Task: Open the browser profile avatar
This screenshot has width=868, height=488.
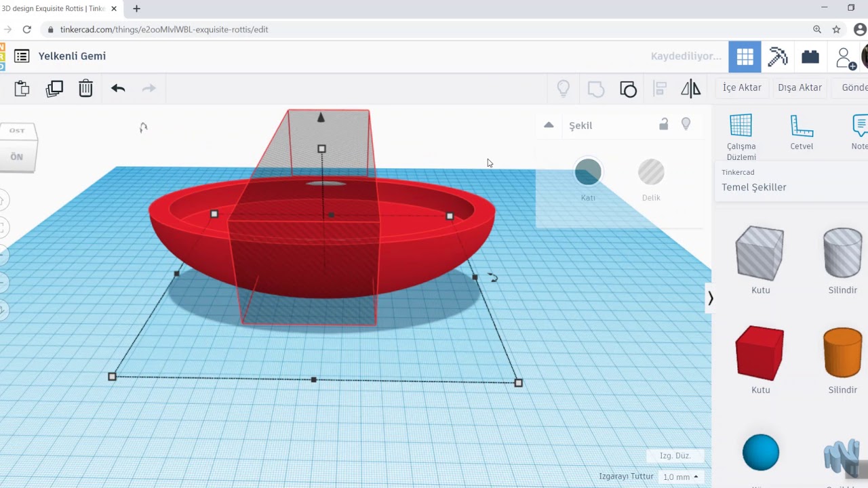Action: point(860,29)
